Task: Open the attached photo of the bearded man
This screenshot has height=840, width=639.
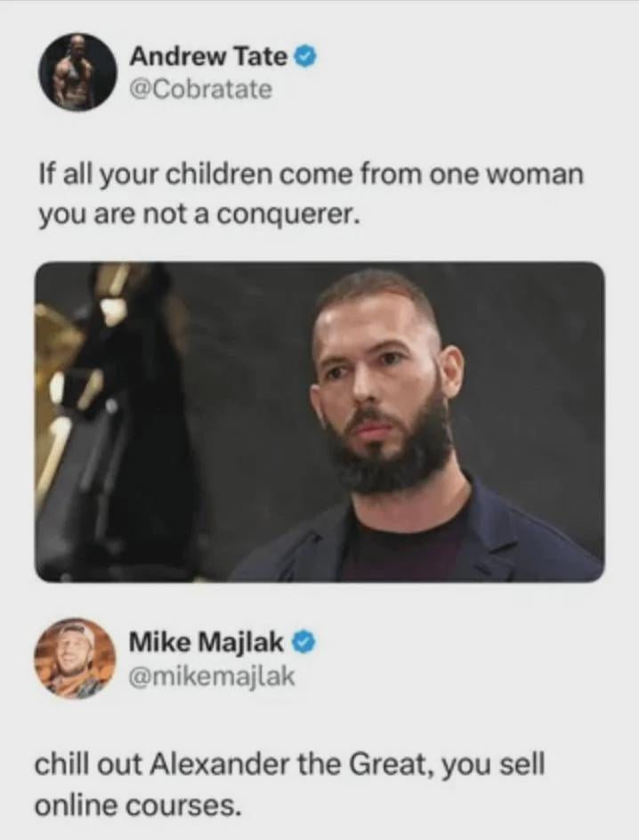Action: (319, 422)
